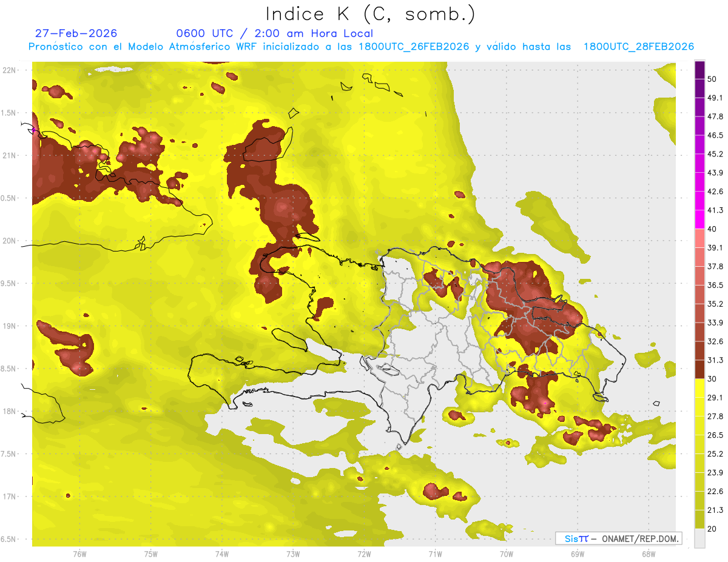Click the "32.6" colorbar value
Viewport: 728px width, 562px height.
[x=715, y=341]
